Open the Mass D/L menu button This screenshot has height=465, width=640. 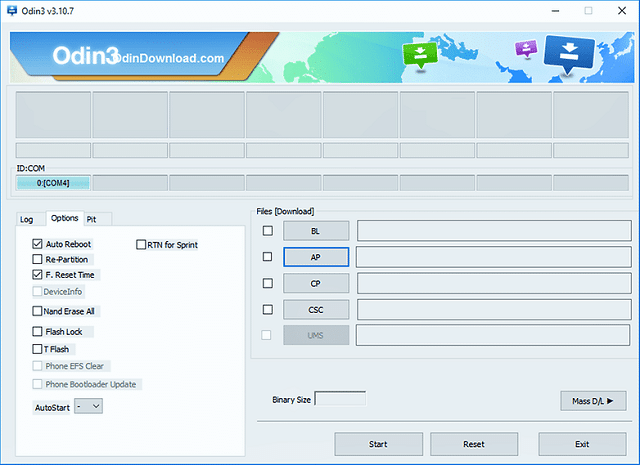592,401
